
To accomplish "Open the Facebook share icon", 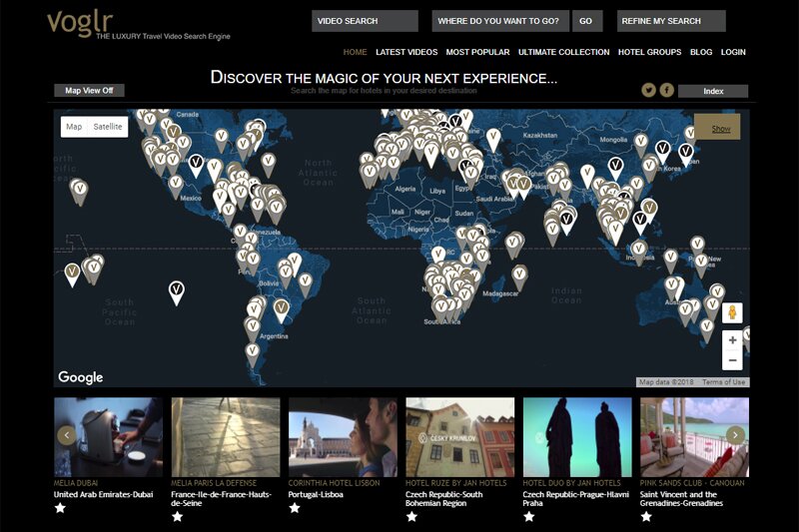I will coord(667,90).
